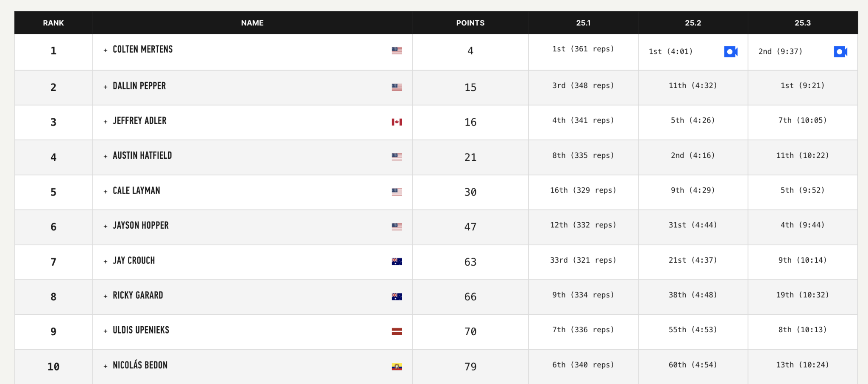Click the Canadian flag beside Jeffrey Adler
868x384 pixels.
(397, 121)
